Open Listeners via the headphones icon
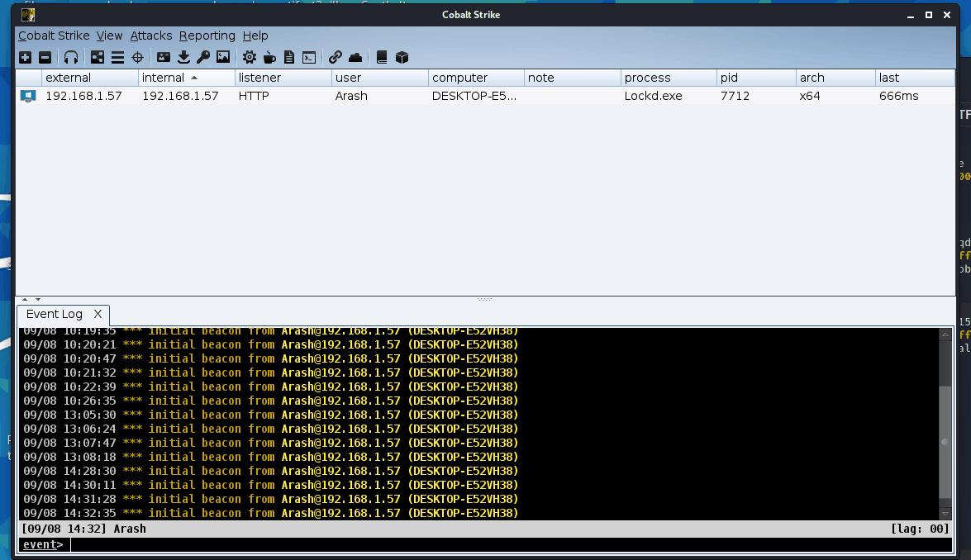This screenshot has width=971, height=560. 71,58
